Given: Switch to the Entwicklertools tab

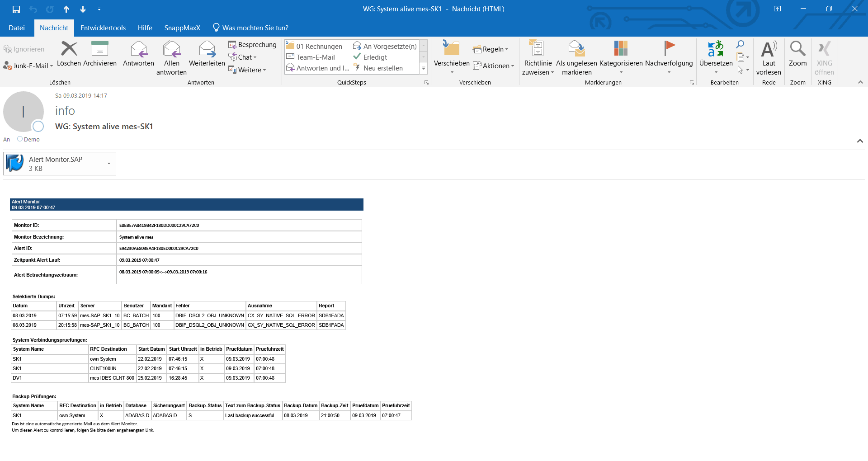Looking at the screenshot, I should pos(103,28).
